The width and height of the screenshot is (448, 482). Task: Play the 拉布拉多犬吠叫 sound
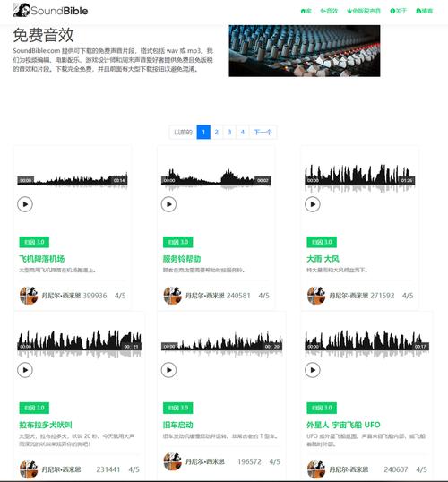(x=25, y=370)
